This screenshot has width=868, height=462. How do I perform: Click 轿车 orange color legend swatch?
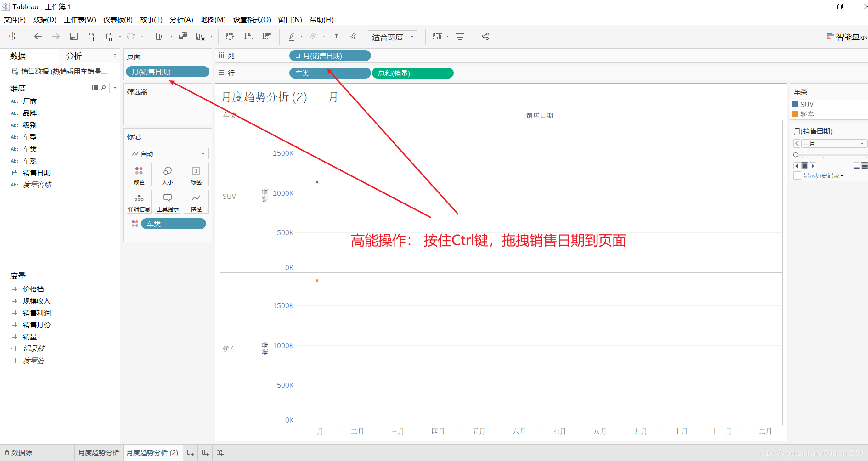tap(795, 114)
